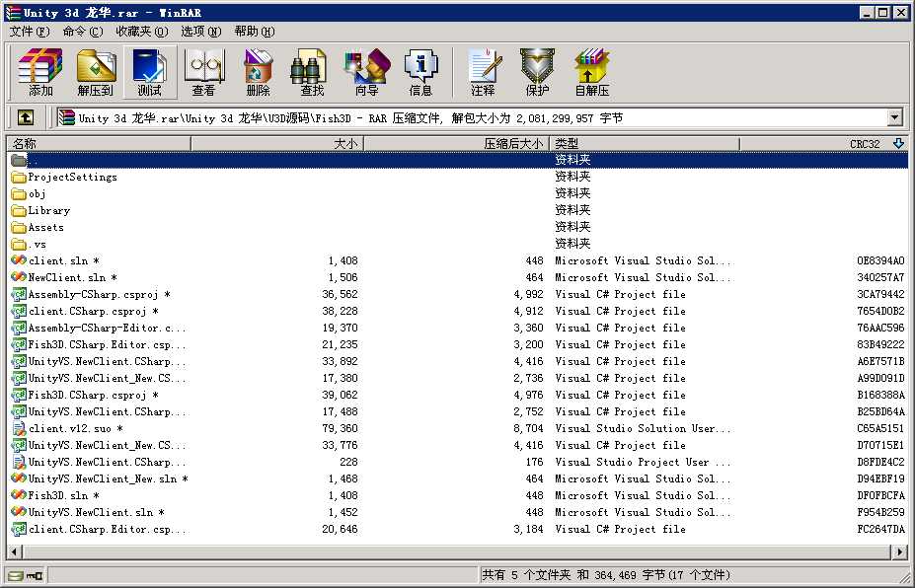Viewport: 915px width, 588px height.
Task: Click the CRC32 sort arrow indicator
Action: [x=898, y=143]
